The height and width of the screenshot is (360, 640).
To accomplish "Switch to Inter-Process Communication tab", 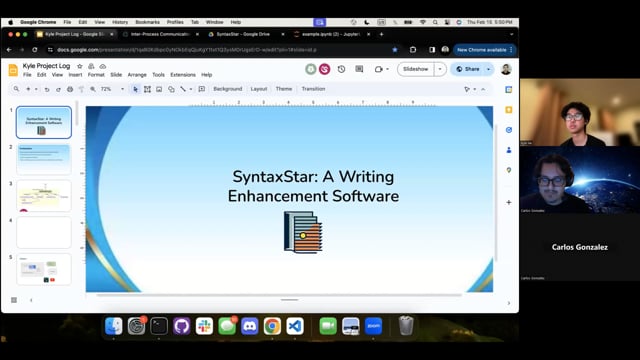I will click(160, 34).
